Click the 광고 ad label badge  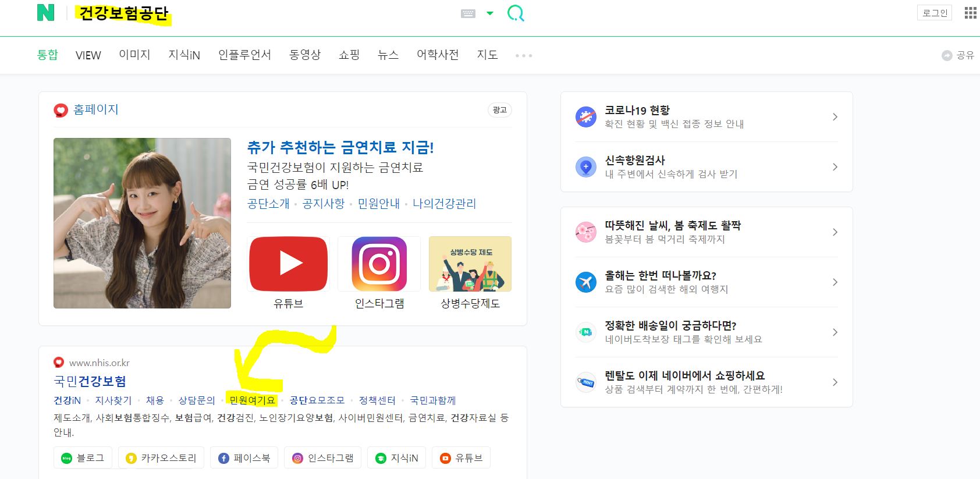(500, 110)
